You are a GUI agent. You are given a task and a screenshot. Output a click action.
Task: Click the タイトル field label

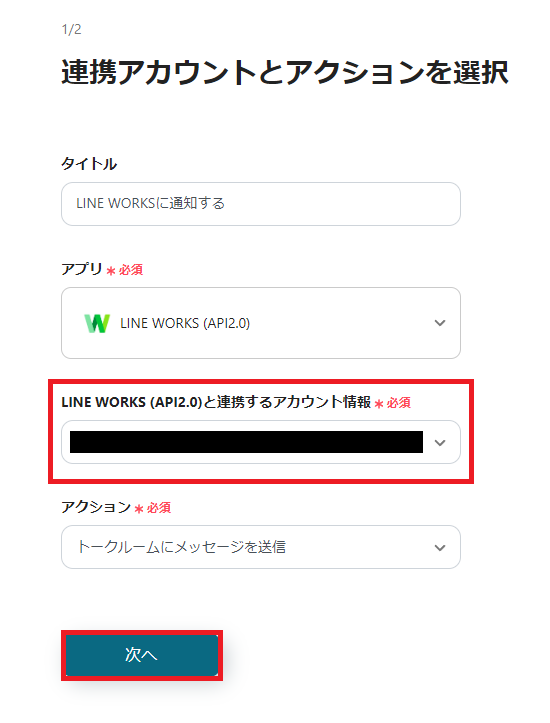[x=89, y=164]
